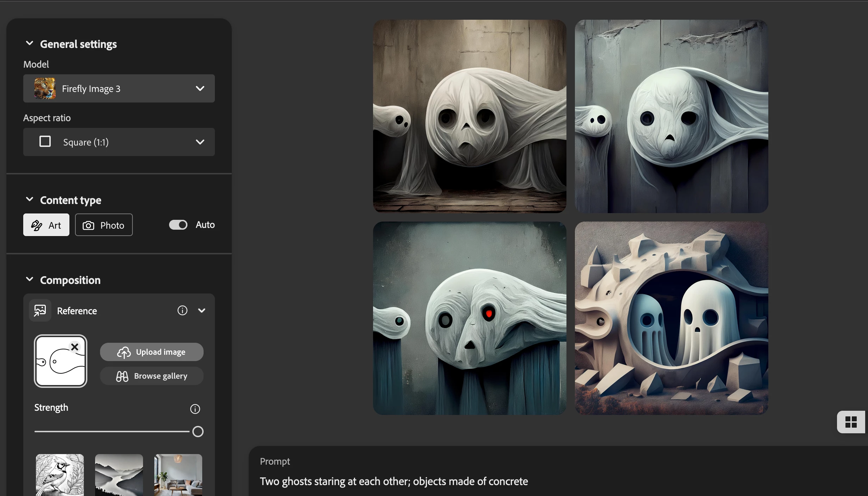868x496 pixels.
Task: Collapse the General settings section
Action: [x=30, y=43]
